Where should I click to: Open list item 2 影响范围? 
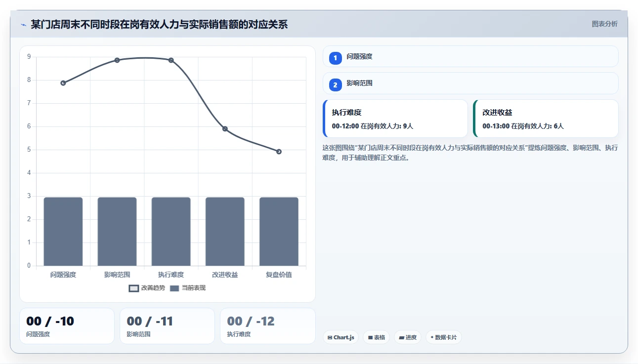470,83
